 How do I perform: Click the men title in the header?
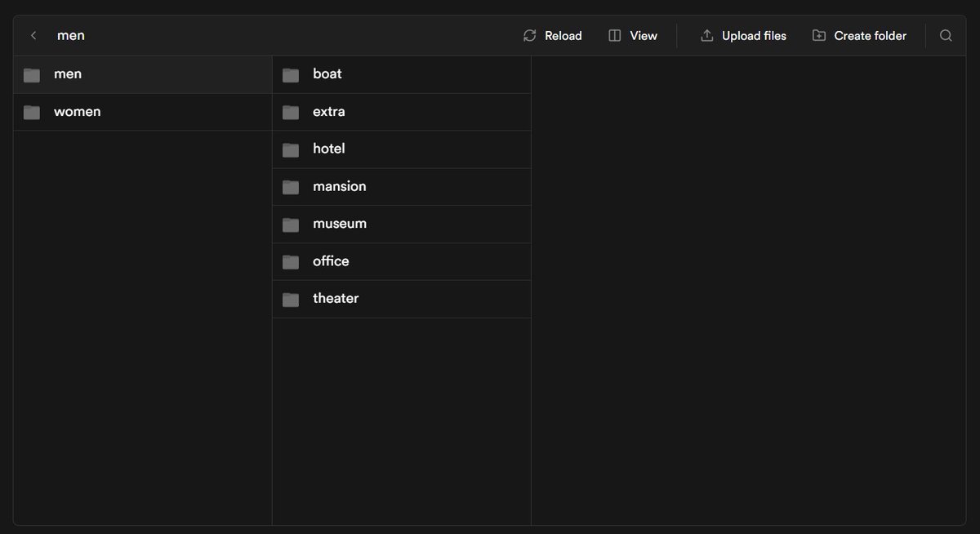(71, 36)
